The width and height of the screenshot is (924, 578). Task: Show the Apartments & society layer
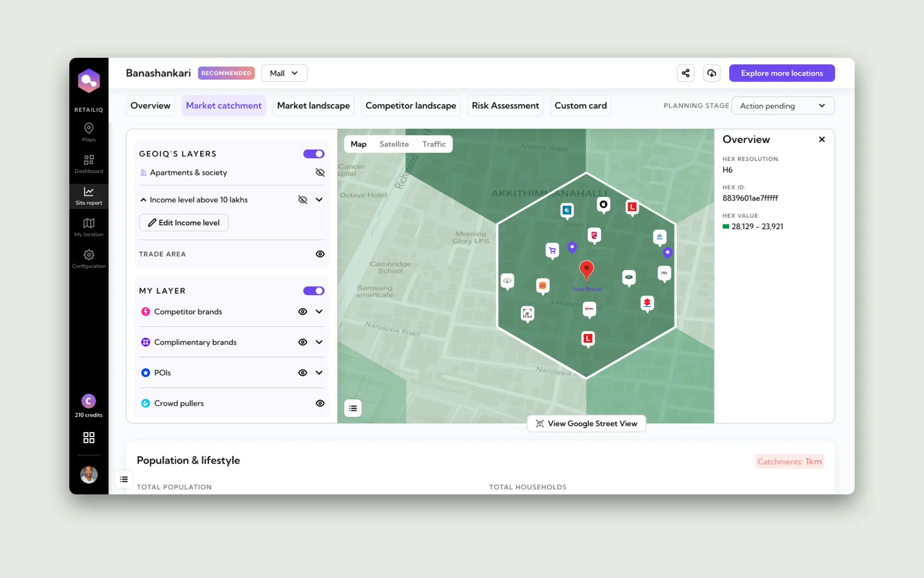pos(320,172)
